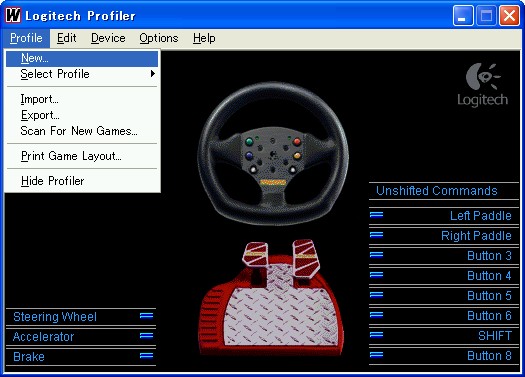Click the green button on the wheel
This screenshot has height=377, width=525.
(x=249, y=141)
